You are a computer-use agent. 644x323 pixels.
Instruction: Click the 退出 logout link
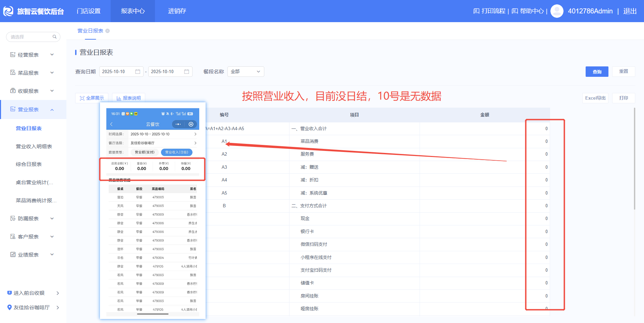(x=630, y=11)
